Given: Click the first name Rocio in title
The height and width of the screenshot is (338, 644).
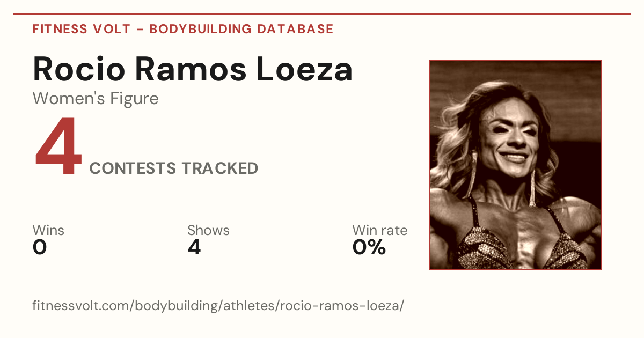Looking at the screenshot, I should [x=79, y=70].
